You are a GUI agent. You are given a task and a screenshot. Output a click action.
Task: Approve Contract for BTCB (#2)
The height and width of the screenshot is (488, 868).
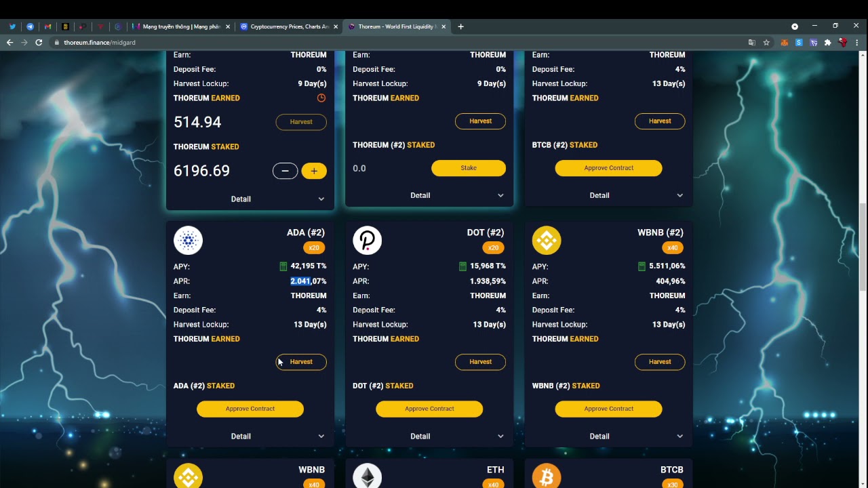[609, 168]
